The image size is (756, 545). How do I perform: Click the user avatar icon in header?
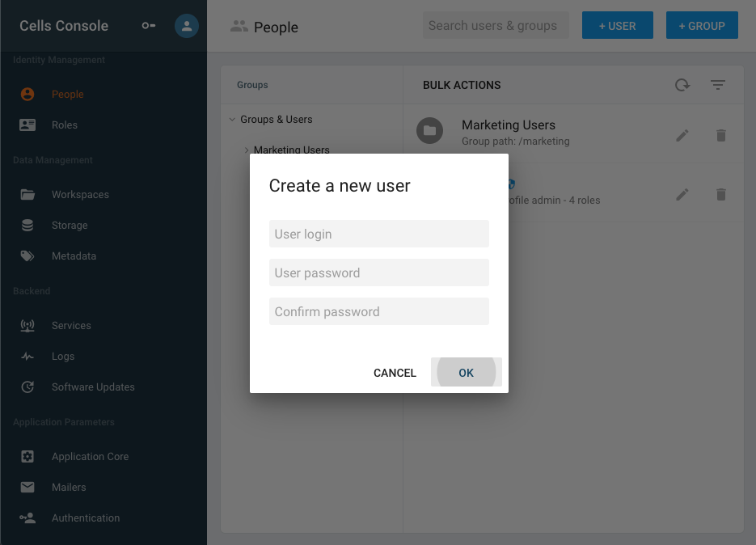[x=187, y=26]
